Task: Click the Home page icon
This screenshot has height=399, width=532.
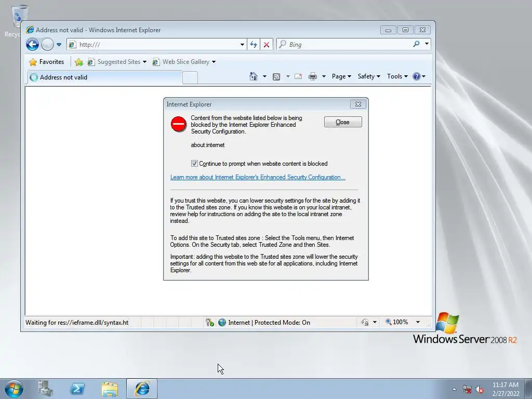Action: pos(254,76)
